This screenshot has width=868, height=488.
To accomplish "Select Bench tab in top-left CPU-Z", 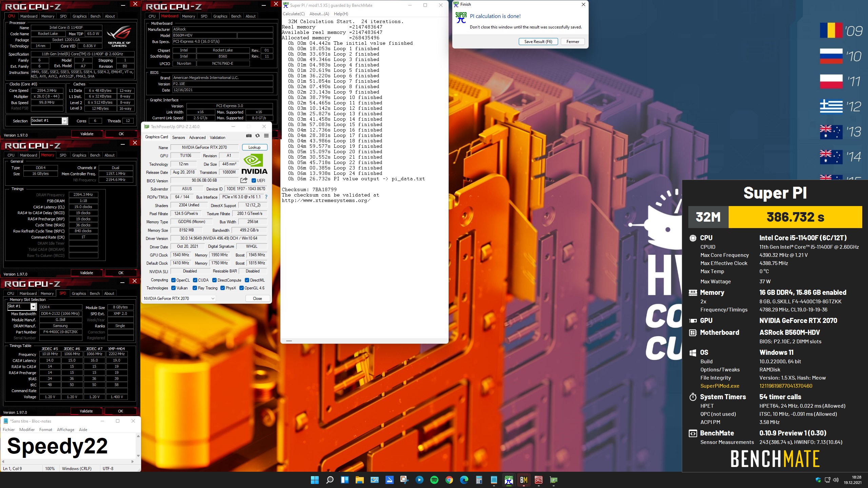I will tap(95, 16).
